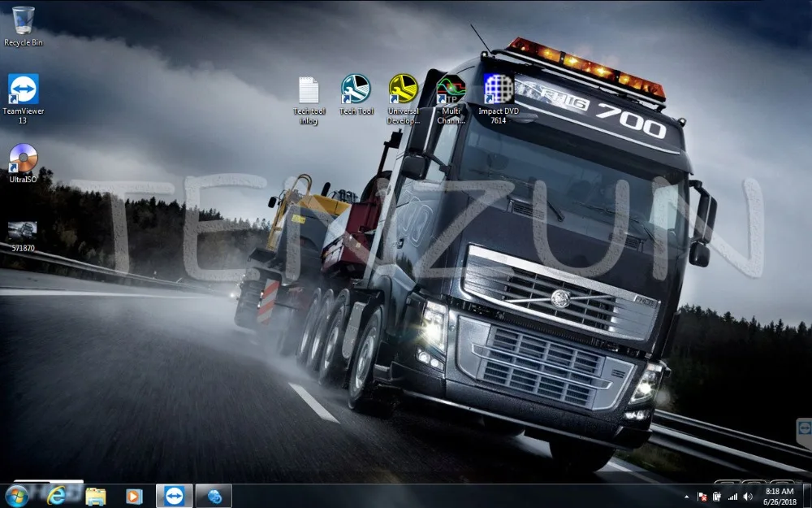Open the Windows Start menu
This screenshot has width=812, height=508.
tap(16, 496)
